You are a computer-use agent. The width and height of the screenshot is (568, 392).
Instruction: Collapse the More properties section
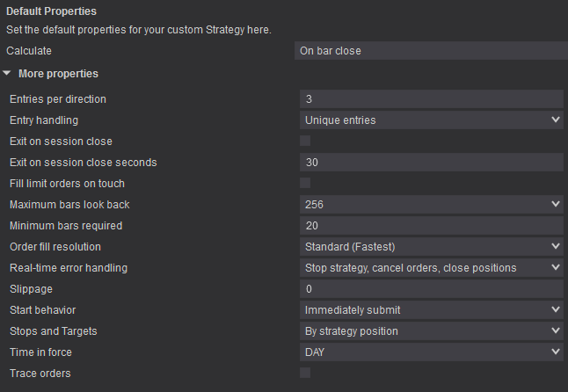point(8,74)
